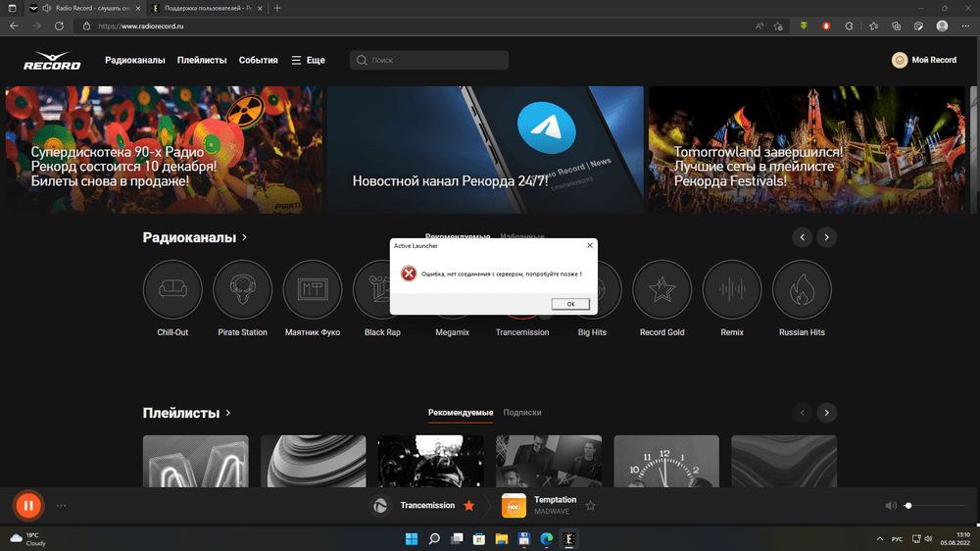
Task: Click the Поиск search field
Action: 429,61
